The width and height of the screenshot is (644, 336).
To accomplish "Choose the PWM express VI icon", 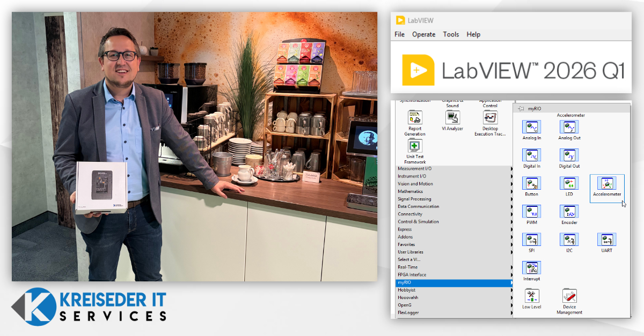I will point(531,212).
